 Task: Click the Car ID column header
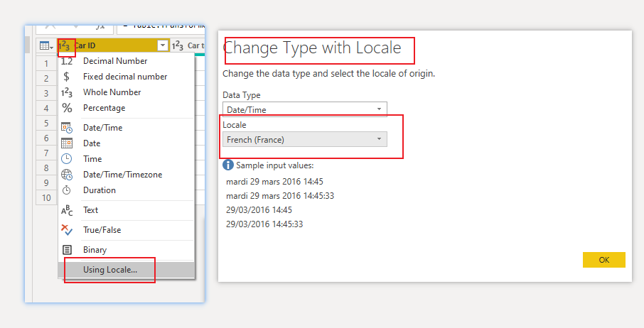(112, 45)
